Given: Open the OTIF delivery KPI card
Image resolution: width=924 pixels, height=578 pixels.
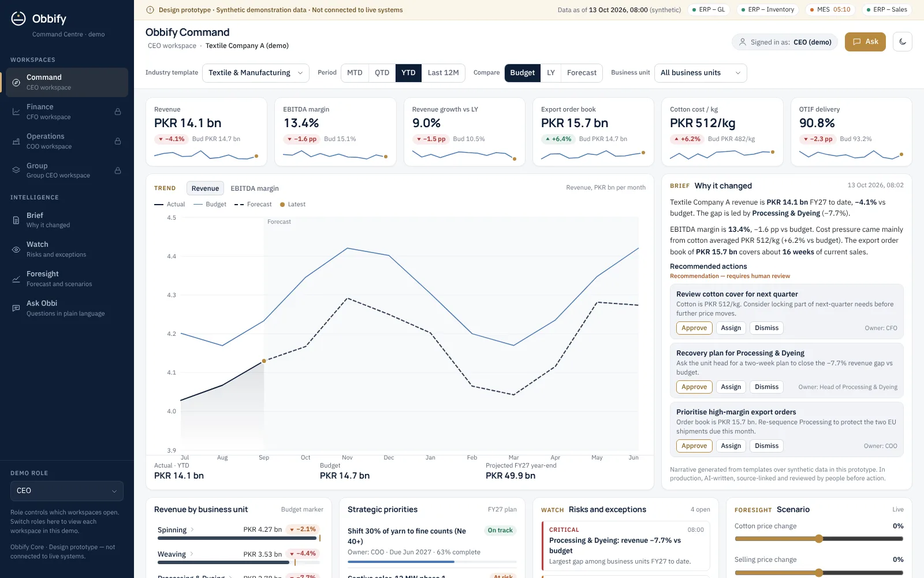Looking at the screenshot, I should (x=851, y=132).
